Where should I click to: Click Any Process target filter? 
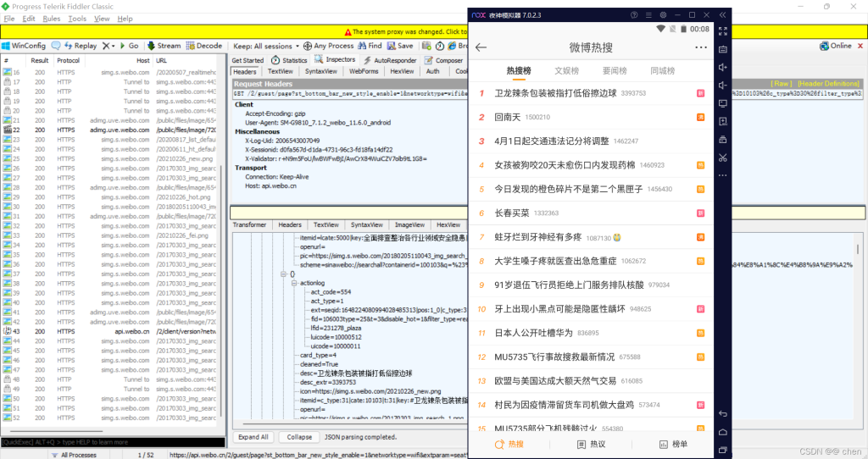[328, 46]
